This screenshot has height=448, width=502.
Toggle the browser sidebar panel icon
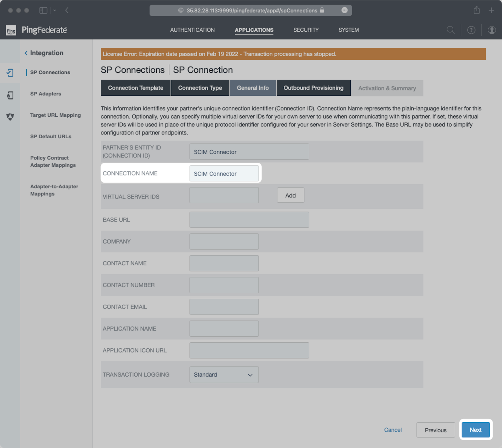coord(43,10)
